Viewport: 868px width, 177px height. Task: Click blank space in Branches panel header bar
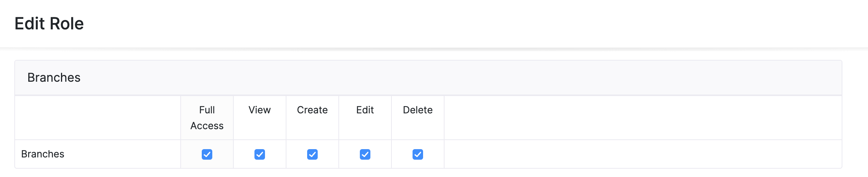[452, 78]
